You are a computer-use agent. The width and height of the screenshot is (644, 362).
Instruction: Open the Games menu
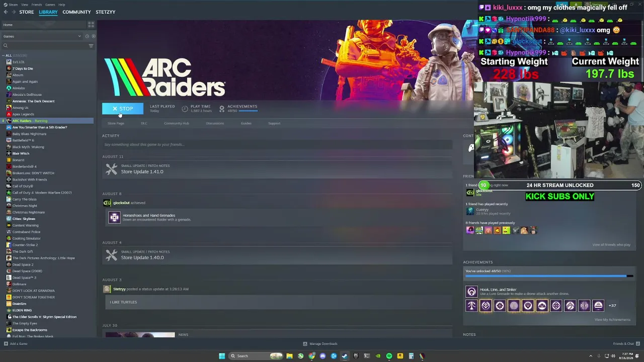coord(50,5)
